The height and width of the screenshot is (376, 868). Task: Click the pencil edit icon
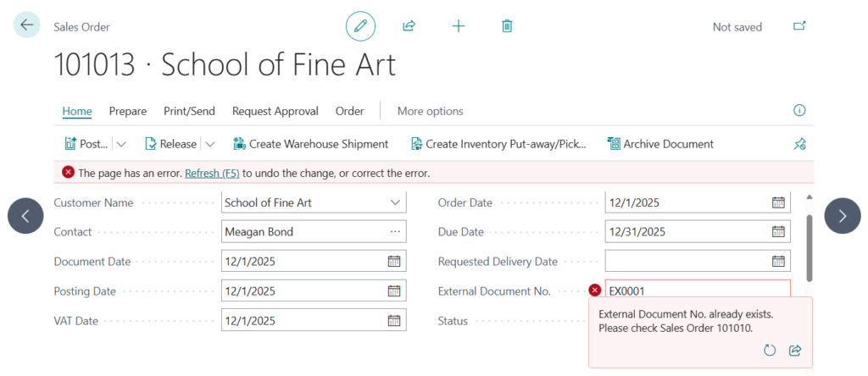(360, 26)
